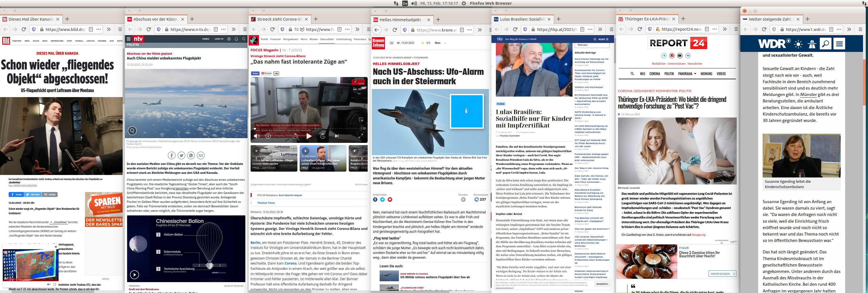Show Focus video info icon
The height and width of the screenshot is (293, 868).
[268, 136]
